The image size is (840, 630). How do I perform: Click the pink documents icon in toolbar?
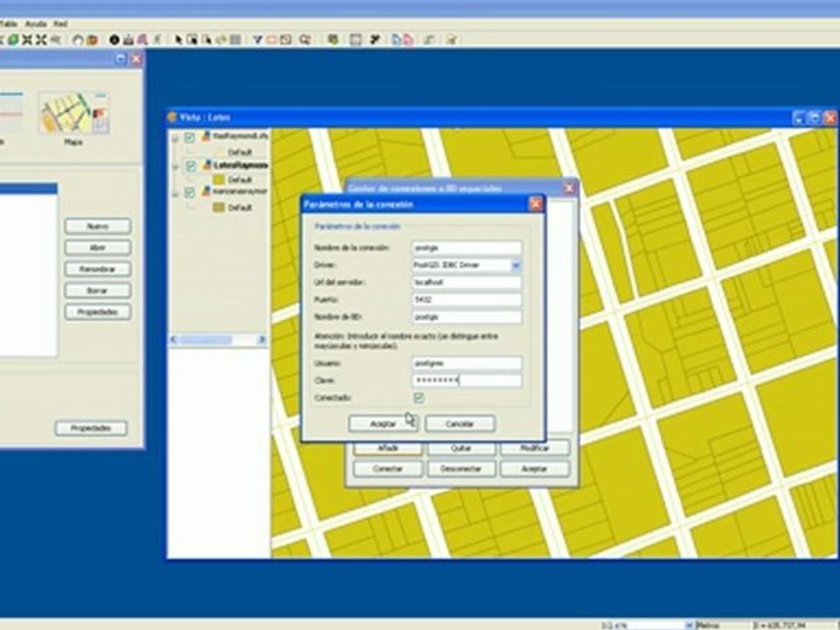[409, 39]
